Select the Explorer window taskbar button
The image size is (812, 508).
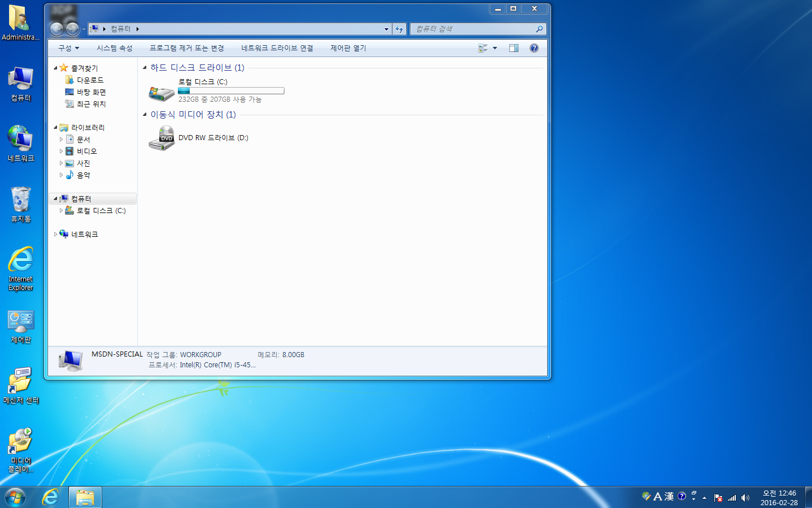85,497
